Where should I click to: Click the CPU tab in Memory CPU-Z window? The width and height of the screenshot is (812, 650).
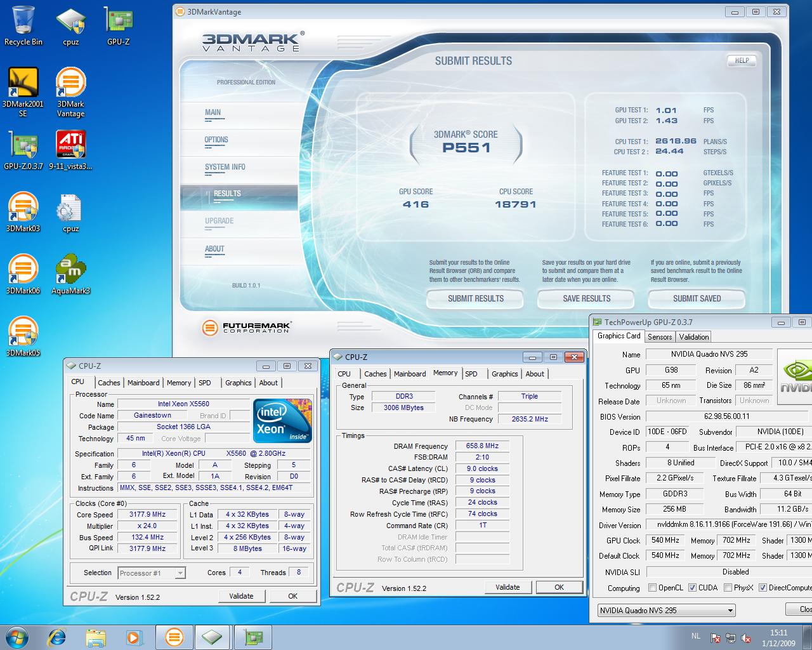[x=344, y=374]
